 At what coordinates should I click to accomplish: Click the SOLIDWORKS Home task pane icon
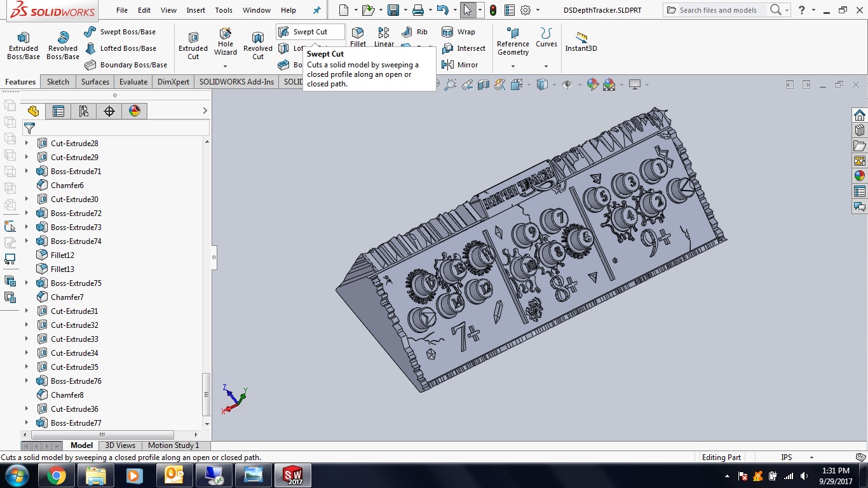pyautogui.click(x=859, y=115)
